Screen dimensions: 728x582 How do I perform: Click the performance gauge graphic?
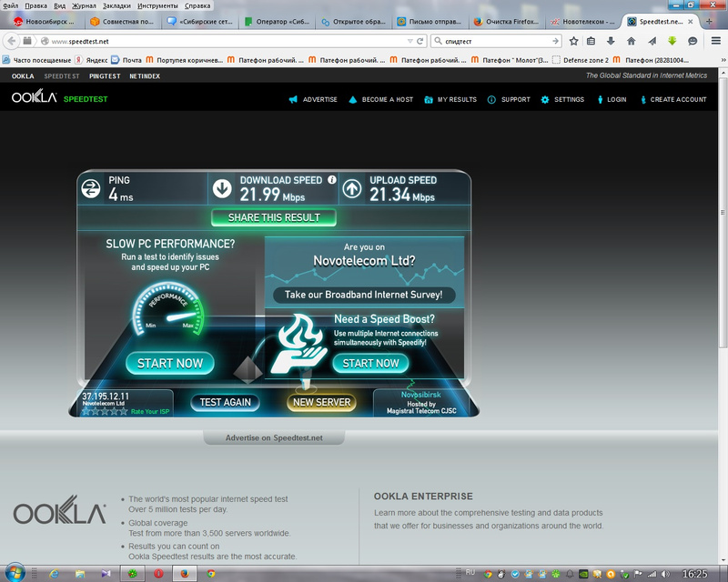tap(168, 308)
